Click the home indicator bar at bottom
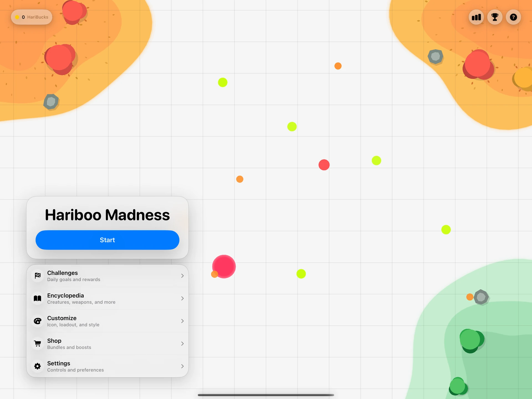The image size is (532, 399). coord(266,395)
